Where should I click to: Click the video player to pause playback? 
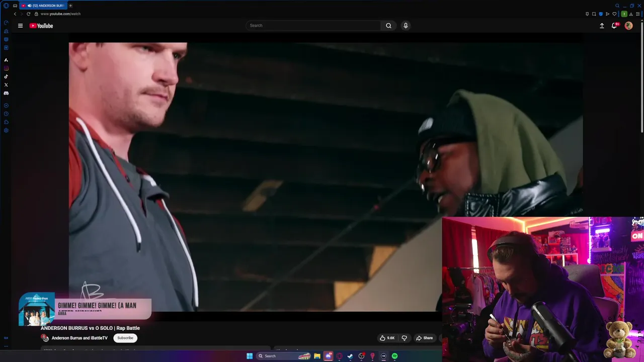(x=326, y=177)
